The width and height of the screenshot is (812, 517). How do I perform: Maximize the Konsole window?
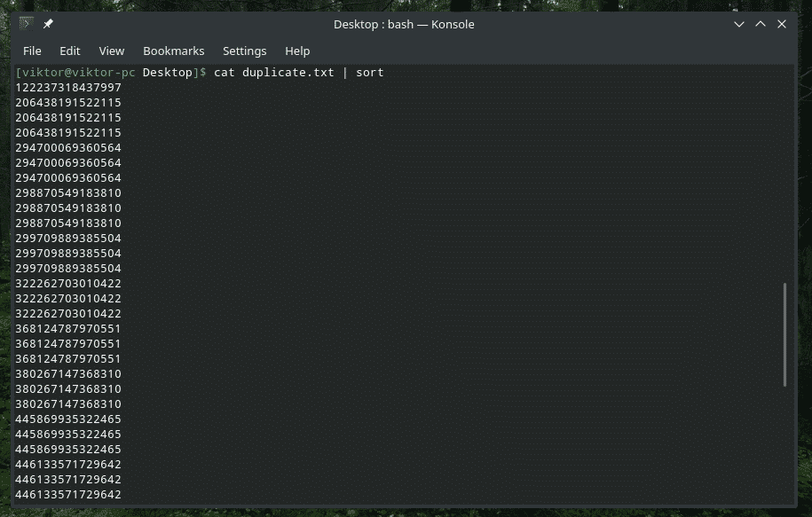click(761, 24)
